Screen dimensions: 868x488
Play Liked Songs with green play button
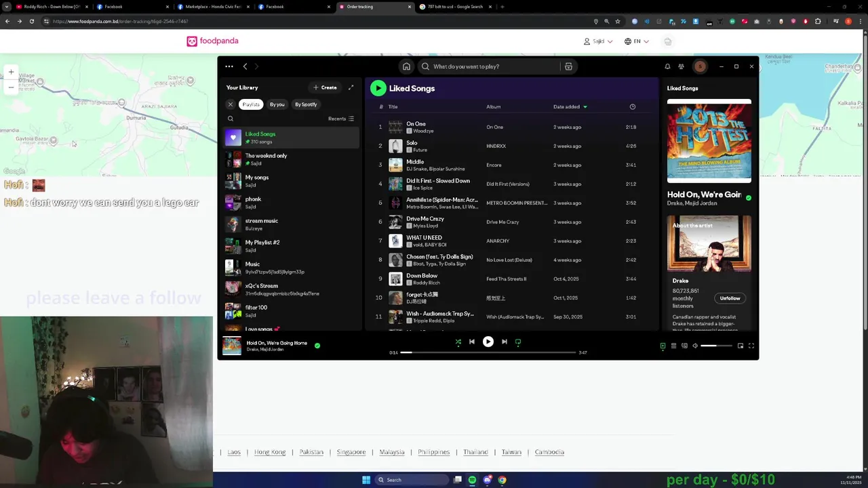point(378,88)
